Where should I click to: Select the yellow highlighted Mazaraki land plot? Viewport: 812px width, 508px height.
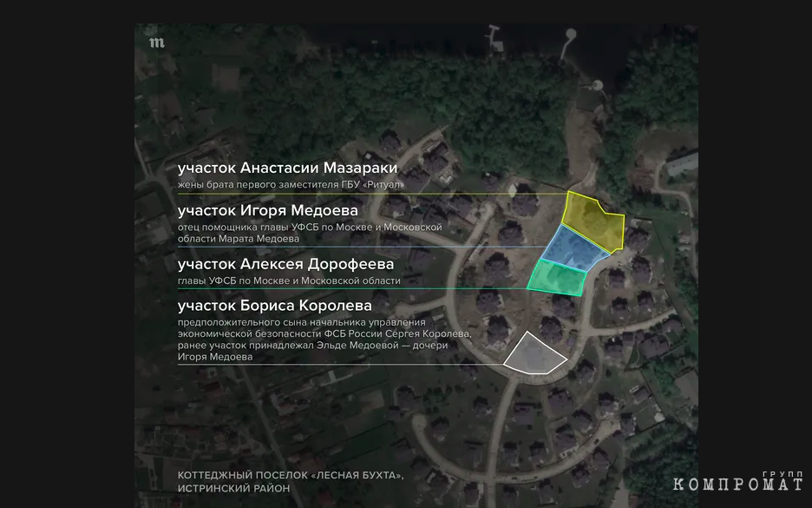tap(595, 221)
